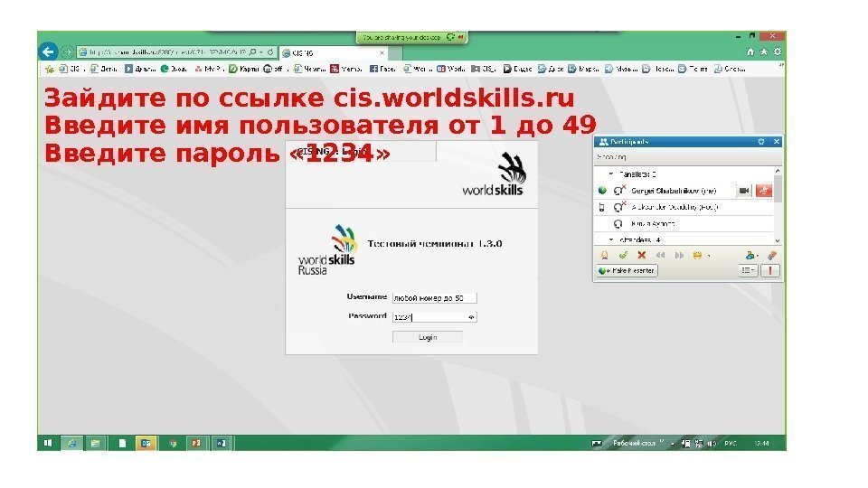Toggle mute on the host's headset icon

(619, 207)
